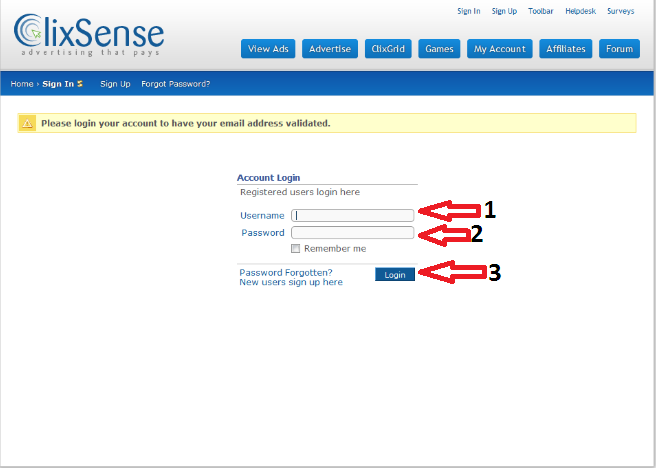Click the Password Forgotten? link
Viewport: 656px width, 468px height.
point(286,272)
